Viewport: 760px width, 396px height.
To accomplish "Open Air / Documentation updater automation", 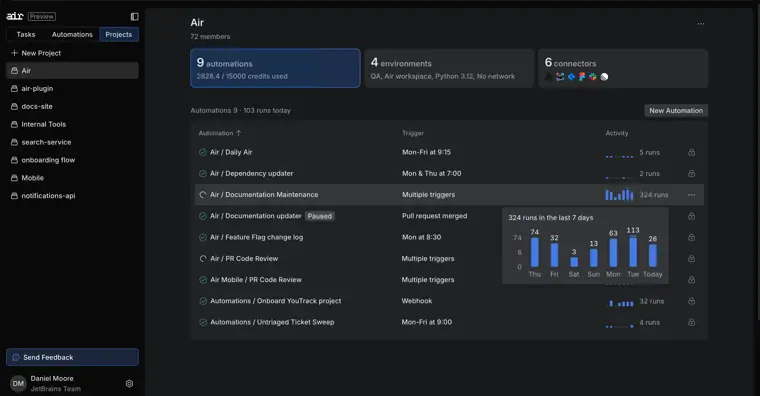I will 256,216.
